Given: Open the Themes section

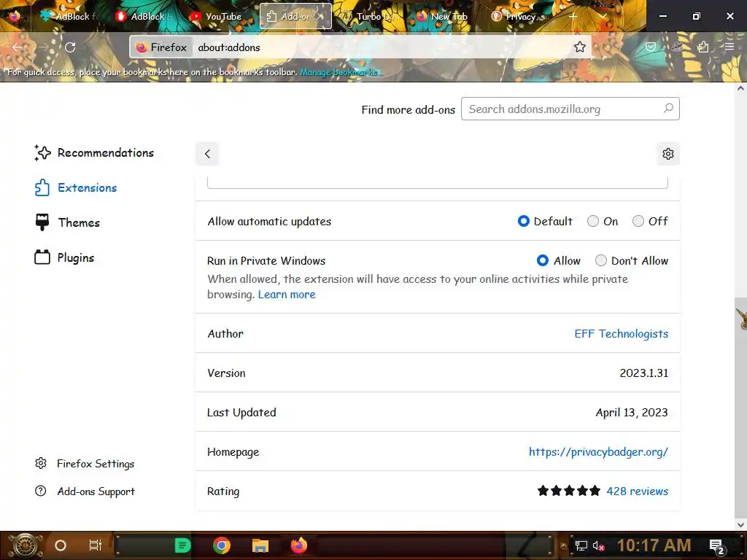Looking at the screenshot, I should point(67,222).
